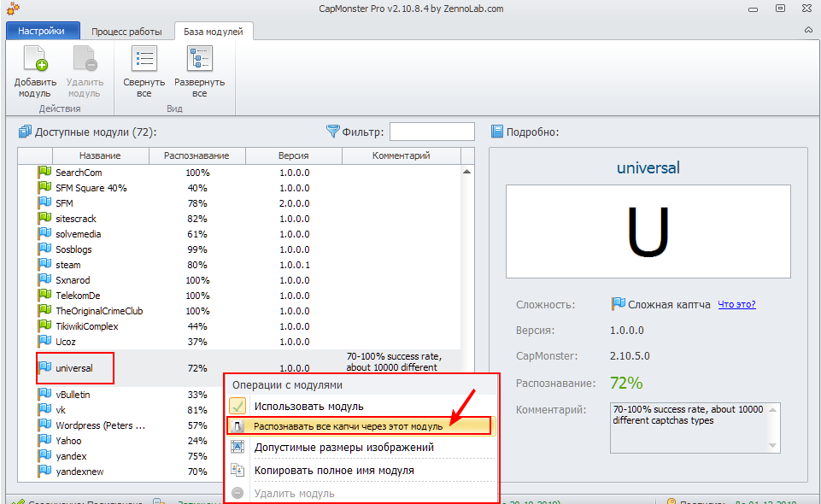This screenshot has width=821, height=504.
Task: Click the flag icon next to Ucoz
Action: click(x=44, y=341)
